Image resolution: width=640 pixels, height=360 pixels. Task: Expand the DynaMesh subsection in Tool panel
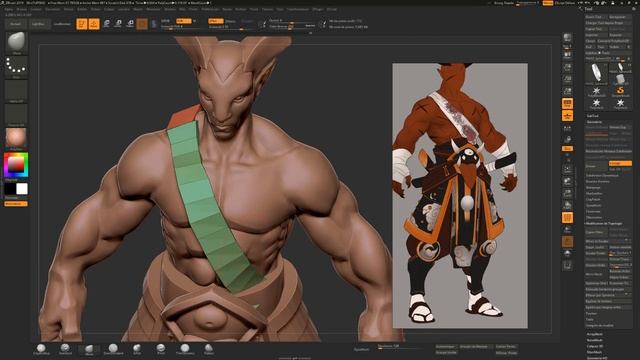click(593, 205)
